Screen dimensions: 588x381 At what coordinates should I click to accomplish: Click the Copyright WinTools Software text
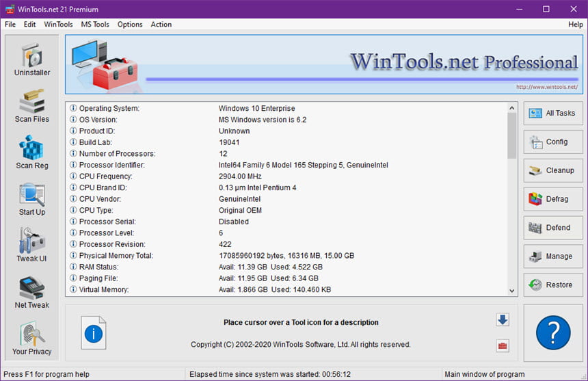pyautogui.click(x=300, y=344)
